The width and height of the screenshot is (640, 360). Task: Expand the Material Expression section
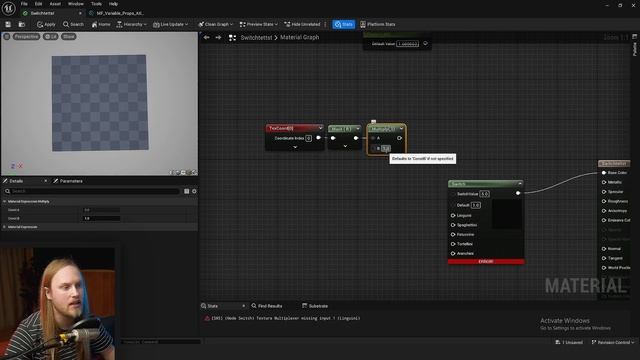4,227
